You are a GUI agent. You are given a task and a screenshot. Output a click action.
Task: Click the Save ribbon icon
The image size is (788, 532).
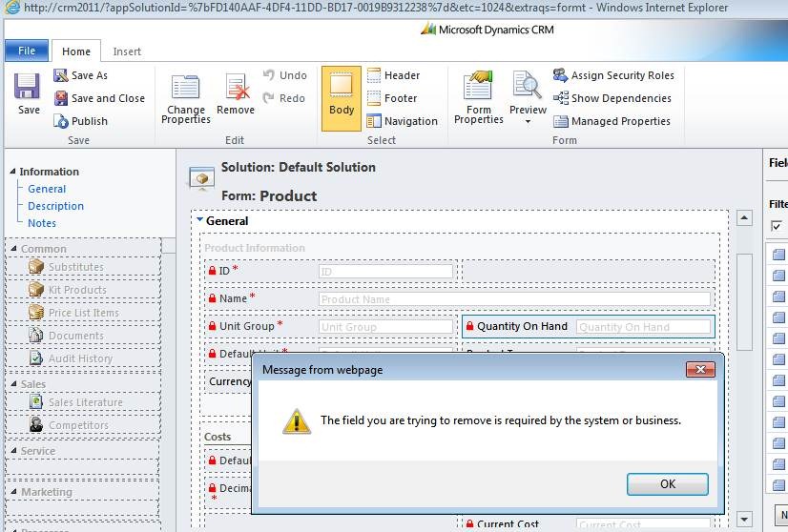pos(28,93)
